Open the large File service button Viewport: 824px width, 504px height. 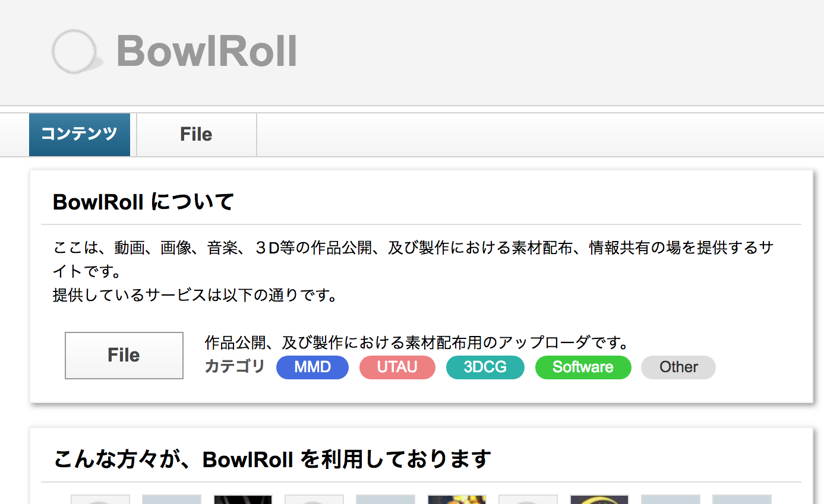pyautogui.click(x=124, y=355)
